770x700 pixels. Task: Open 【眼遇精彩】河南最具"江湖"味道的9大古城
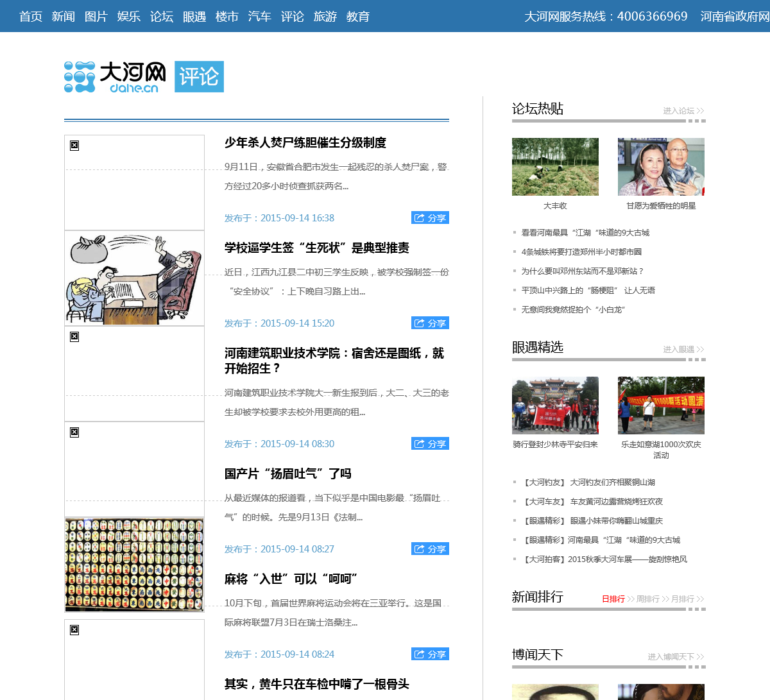[x=601, y=540]
